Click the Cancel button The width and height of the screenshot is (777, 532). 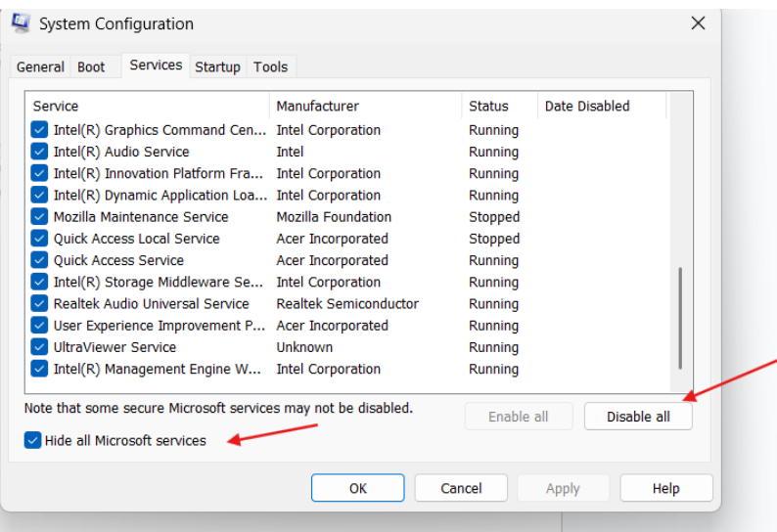coord(461,488)
